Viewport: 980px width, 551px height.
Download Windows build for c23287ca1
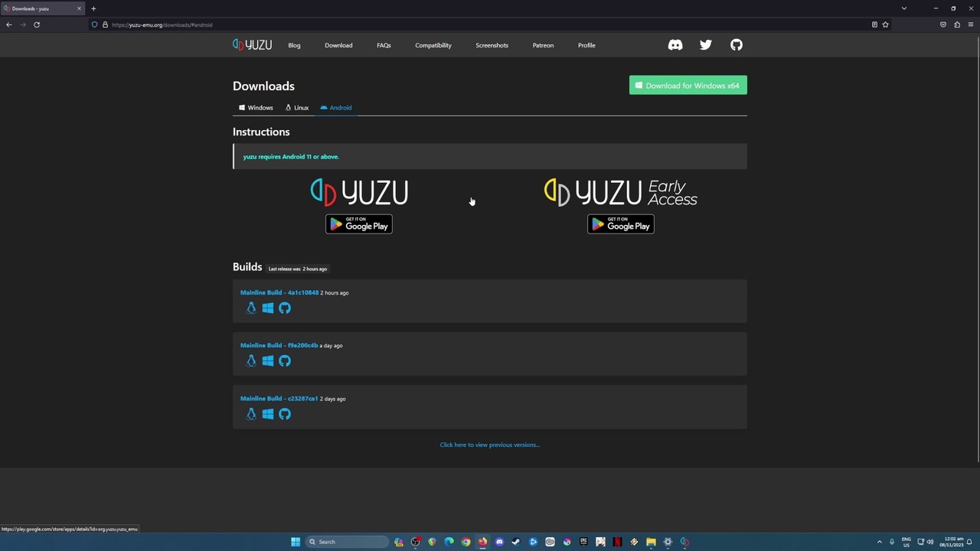(268, 414)
